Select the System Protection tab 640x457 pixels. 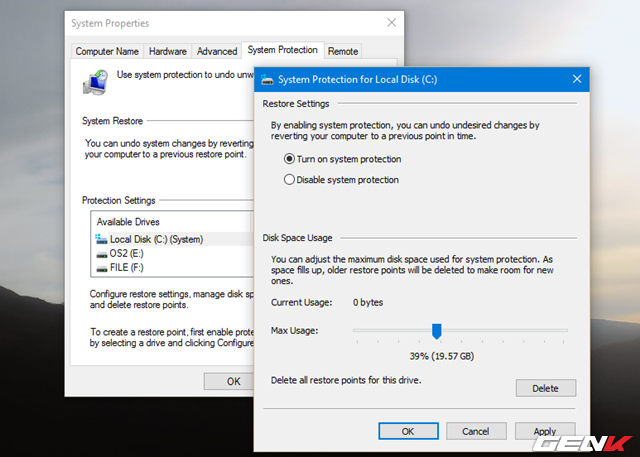click(x=282, y=50)
